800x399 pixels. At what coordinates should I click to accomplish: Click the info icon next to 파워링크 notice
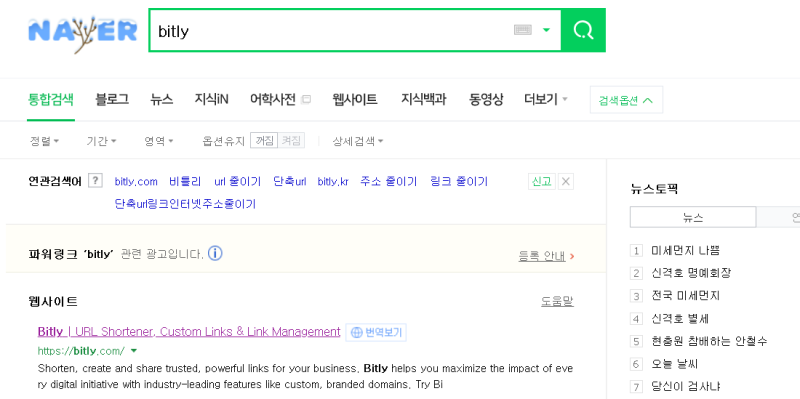click(215, 253)
